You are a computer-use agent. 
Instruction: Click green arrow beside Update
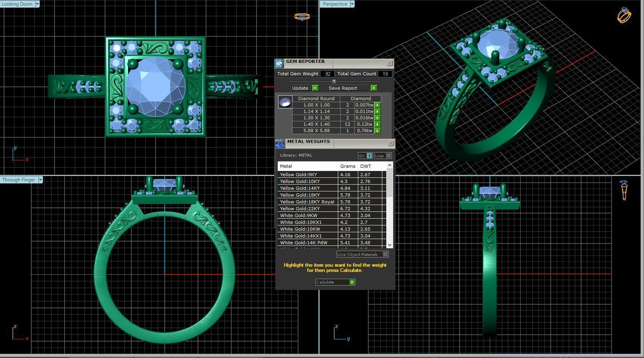tap(315, 88)
